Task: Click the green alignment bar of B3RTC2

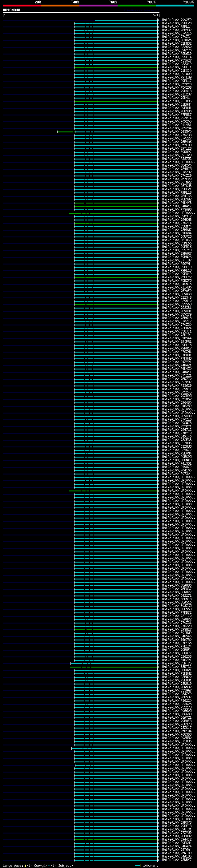Action: pos(115,667)
